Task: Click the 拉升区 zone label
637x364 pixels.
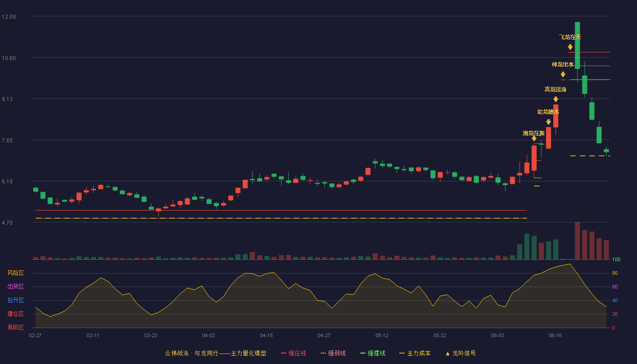Action: [16, 300]
